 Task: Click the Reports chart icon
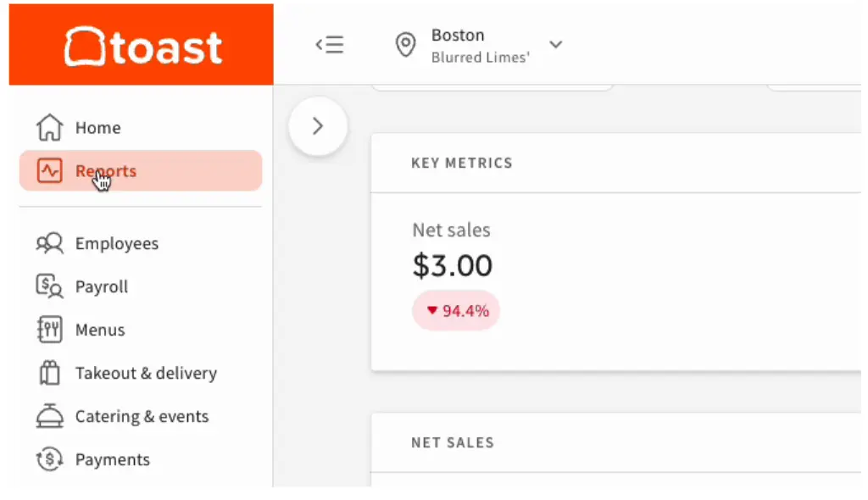pyautogui.click(x=49, y=170)
